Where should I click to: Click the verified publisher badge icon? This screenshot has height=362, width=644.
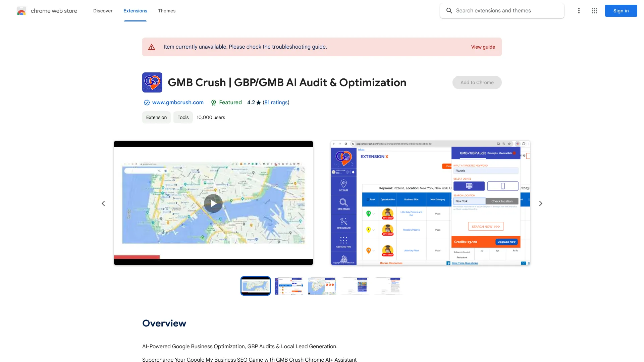[x=147, y=103]
